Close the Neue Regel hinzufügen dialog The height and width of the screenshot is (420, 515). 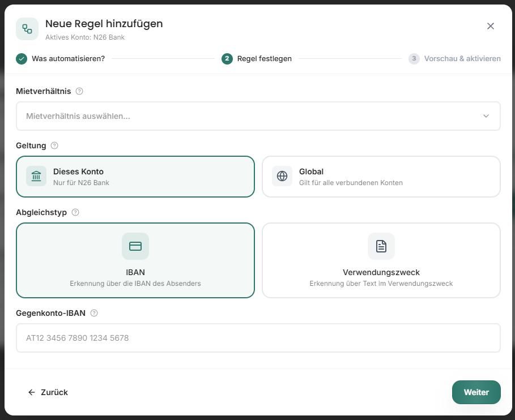[491, 26]
